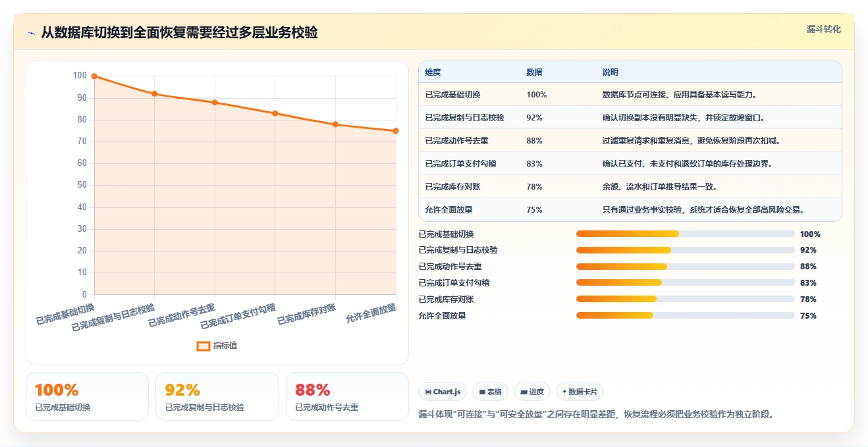Select the 数据卡片 chip
Image resolution: width=868 pixels, height=447 pixels.
(580, 392)
